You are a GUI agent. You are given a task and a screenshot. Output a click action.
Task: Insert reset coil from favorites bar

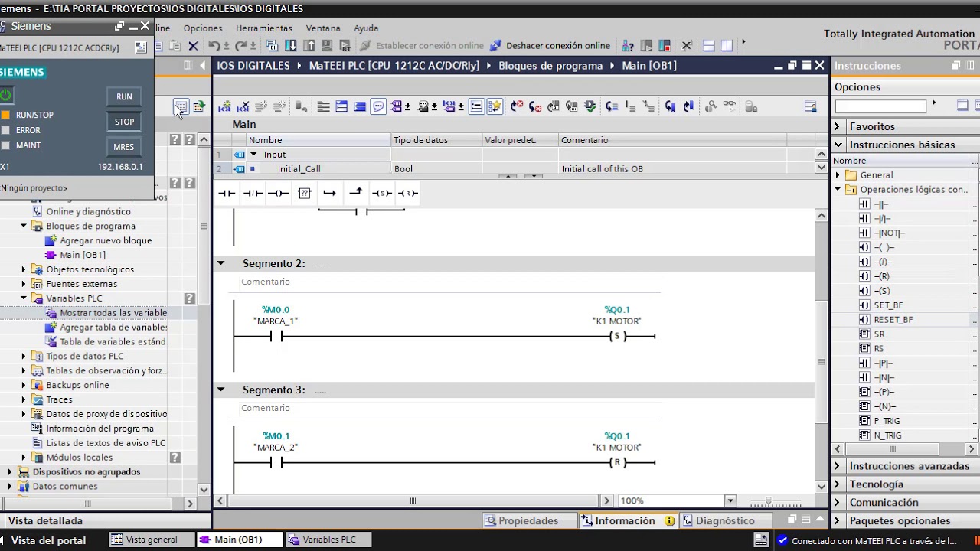(x=407, y=193)
